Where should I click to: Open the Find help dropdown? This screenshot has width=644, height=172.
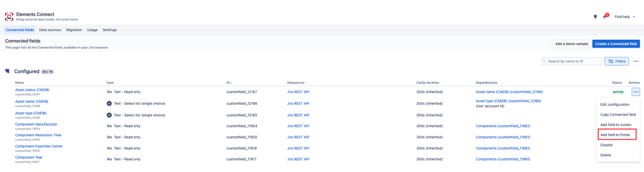(x=625, y=17)
